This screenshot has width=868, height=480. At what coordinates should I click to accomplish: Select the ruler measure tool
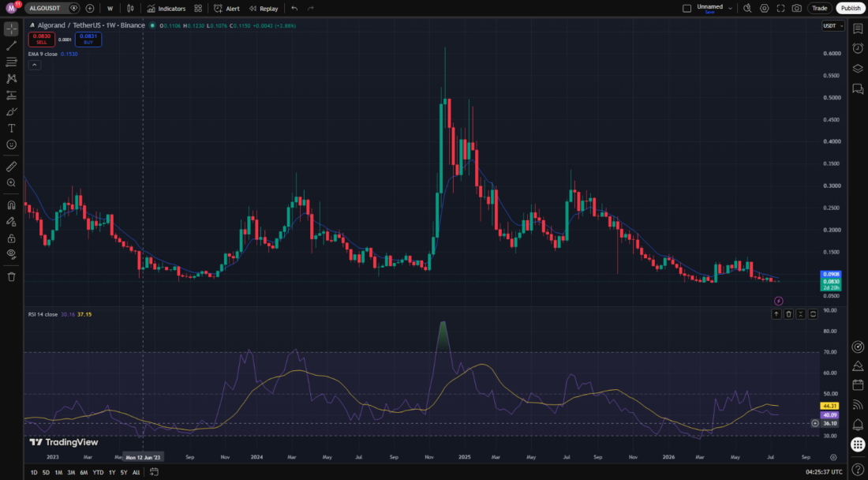pyautogui.click(x=12, y=166)
